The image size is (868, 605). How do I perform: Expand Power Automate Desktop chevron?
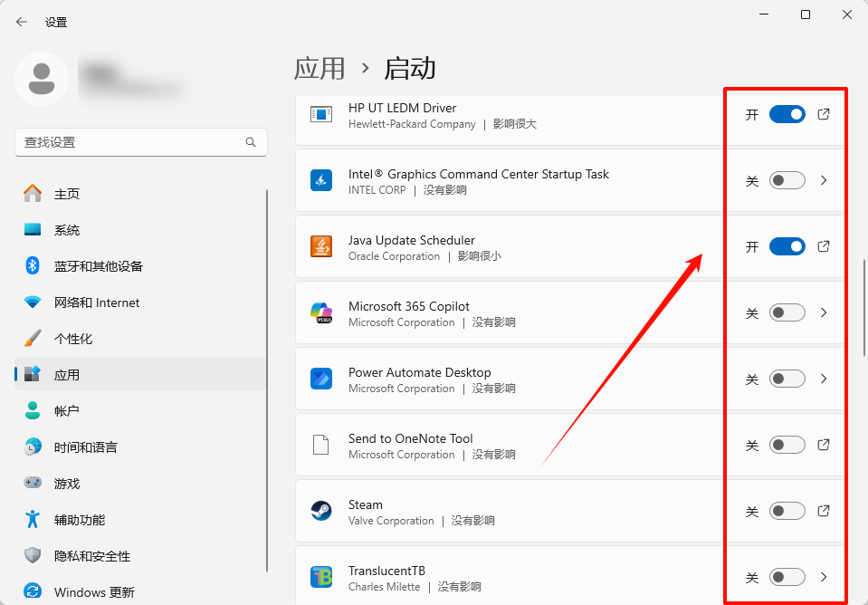(x=824, y=379)
